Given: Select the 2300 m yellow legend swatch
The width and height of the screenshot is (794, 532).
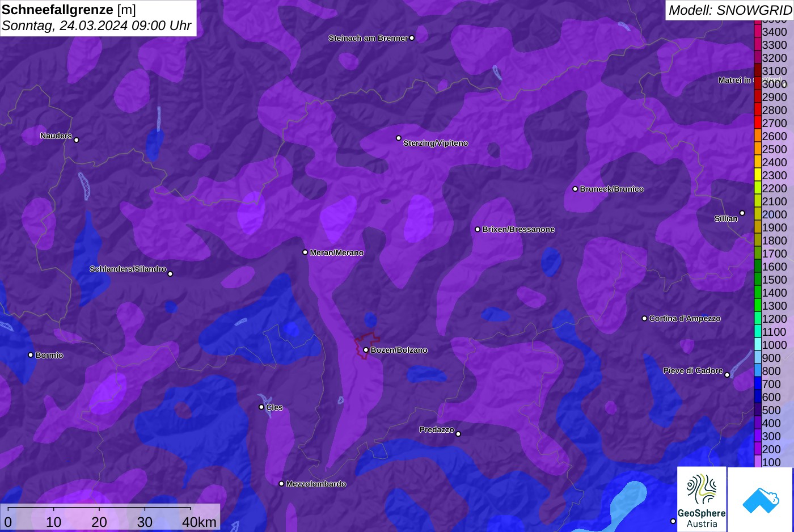Looking at the screenshot, I should [757, 175].
